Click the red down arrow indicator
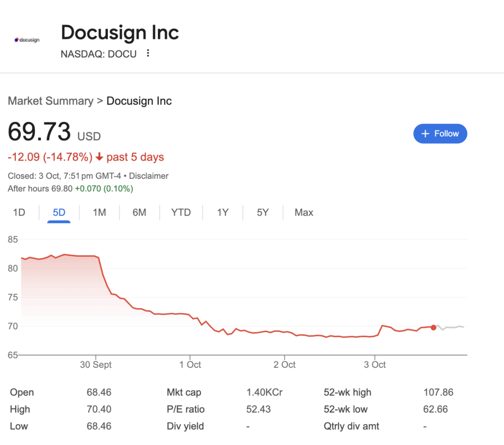Viewport: 504px width, 445px height. click(99, 157)
